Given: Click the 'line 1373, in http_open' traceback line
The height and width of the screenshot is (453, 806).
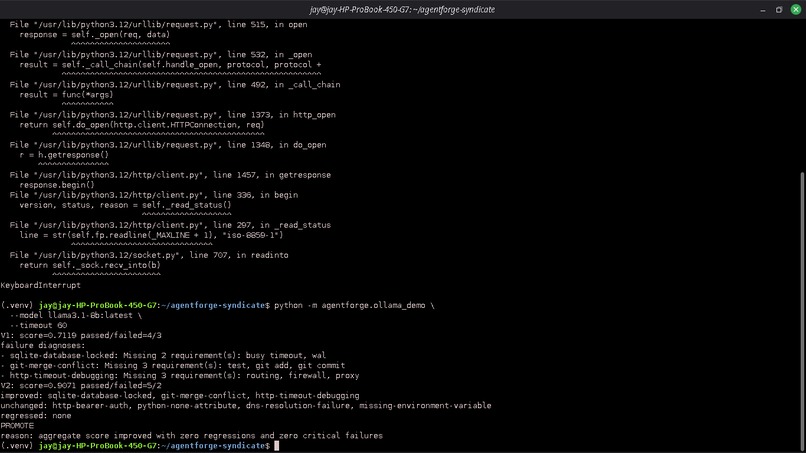Looking at the screenshot, I should coord(173,115).
